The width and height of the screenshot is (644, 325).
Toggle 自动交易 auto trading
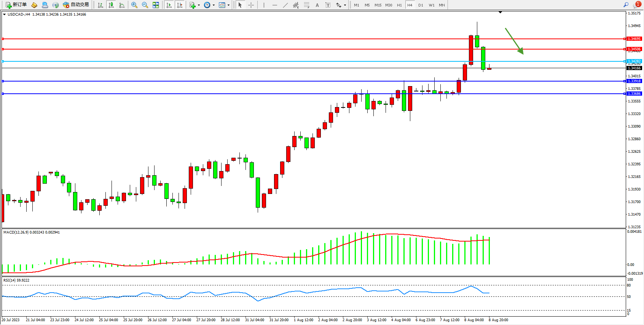coord(76,5)
